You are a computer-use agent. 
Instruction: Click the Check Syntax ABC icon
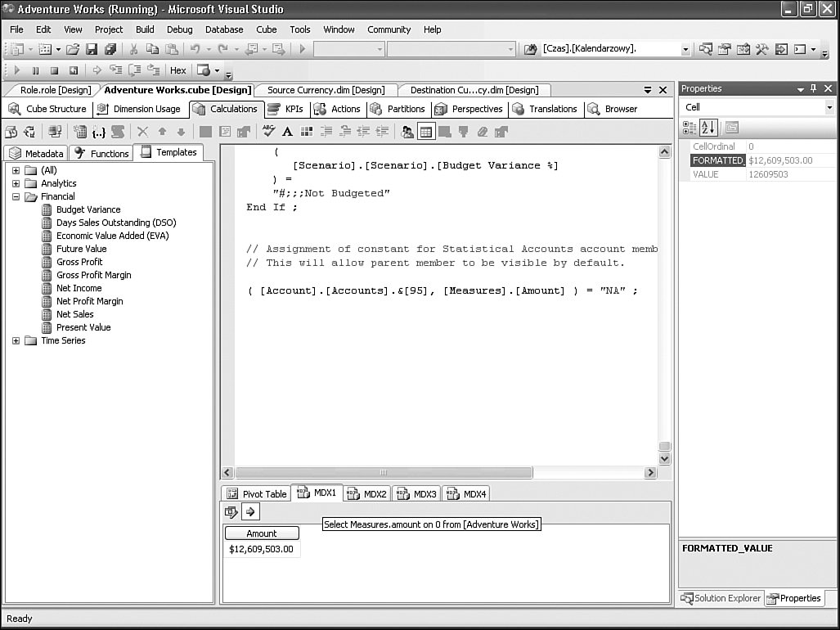tap(268, 132)
